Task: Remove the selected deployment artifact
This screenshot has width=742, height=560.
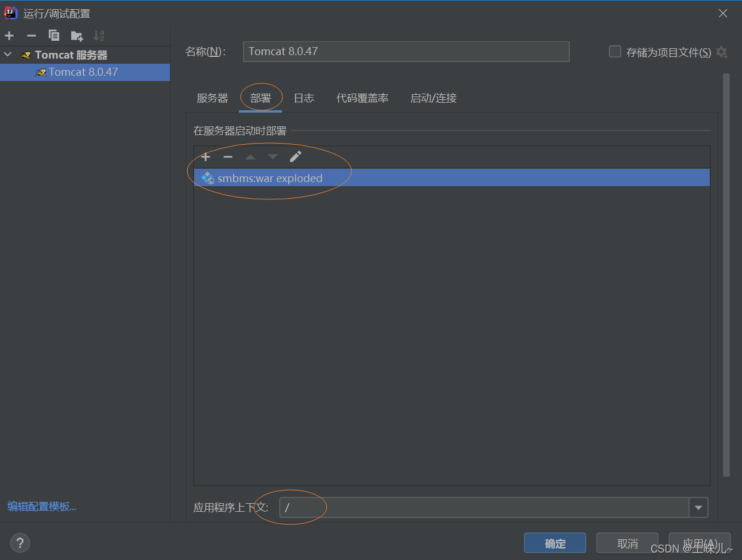Action: (x=228, y=157)
